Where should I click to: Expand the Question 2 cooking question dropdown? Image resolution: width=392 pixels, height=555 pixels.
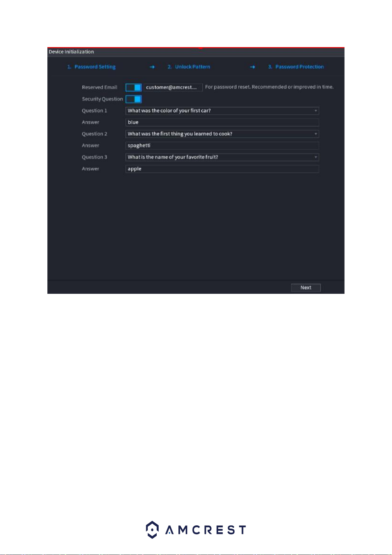point(222,134)
